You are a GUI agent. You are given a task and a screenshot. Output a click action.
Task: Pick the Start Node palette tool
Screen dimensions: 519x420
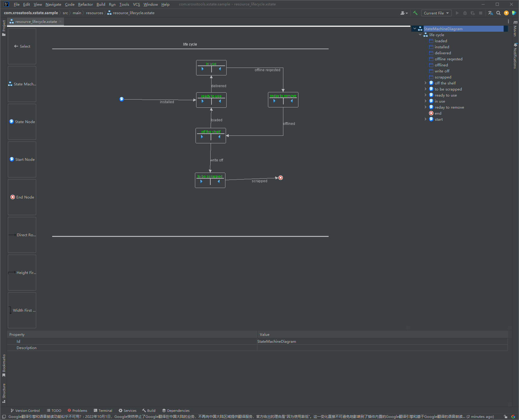22,159
